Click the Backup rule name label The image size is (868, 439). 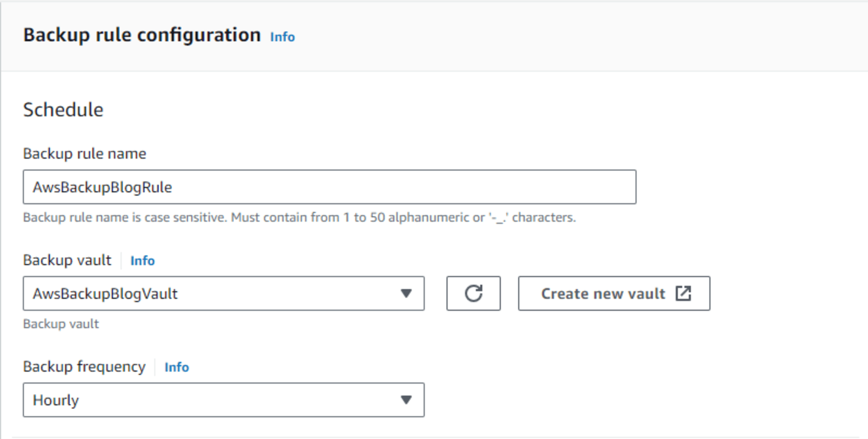click(85, 154)
